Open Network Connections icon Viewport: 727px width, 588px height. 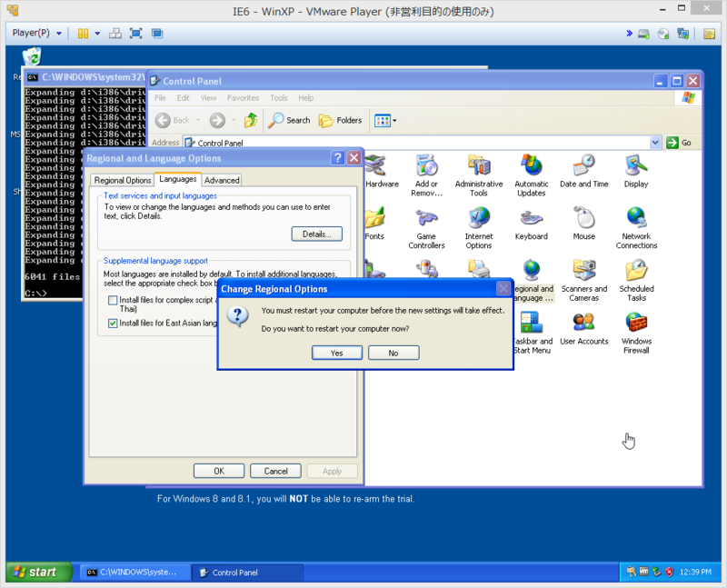tap(636, 228)
